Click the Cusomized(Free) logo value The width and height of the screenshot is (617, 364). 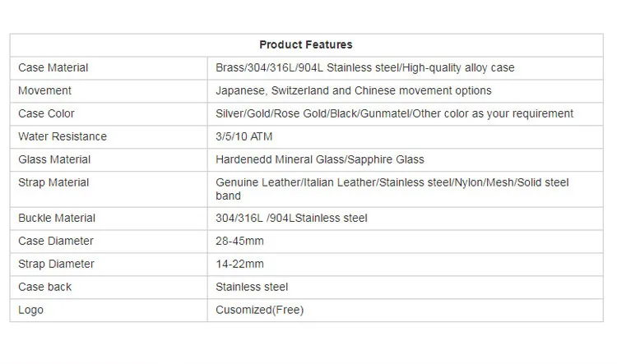pyautogui.click(x=259, y=310)
